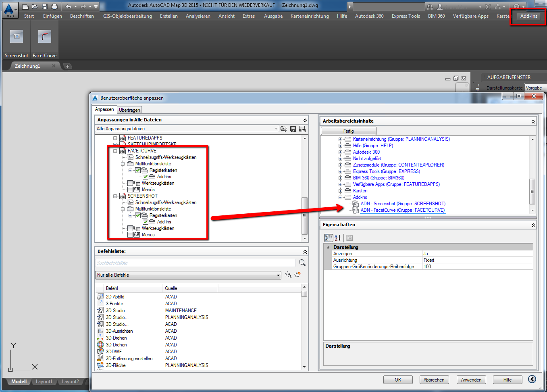
Task: Click the Anwenden button
Action: [471, 380]
